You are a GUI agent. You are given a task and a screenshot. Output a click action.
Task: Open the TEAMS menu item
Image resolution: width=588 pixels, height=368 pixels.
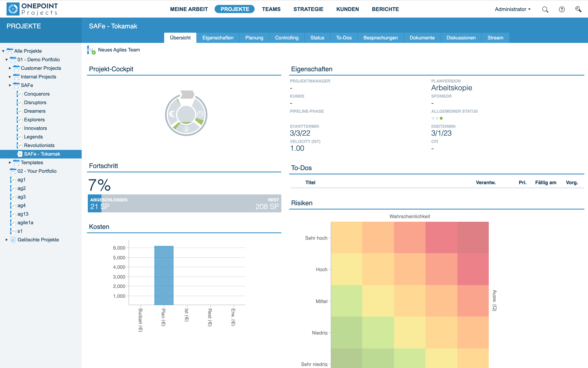click(271, 9)
